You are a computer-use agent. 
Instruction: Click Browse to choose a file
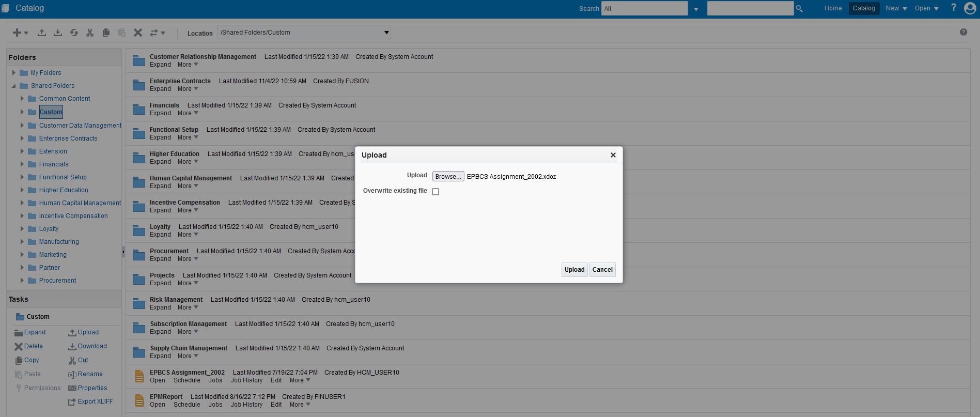[x=448, y=177]
